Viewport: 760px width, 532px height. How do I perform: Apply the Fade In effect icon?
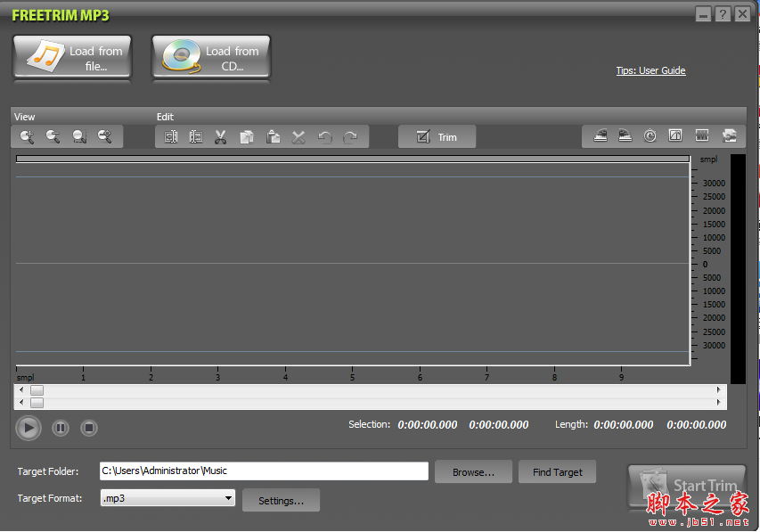click(x=600, y=135)
